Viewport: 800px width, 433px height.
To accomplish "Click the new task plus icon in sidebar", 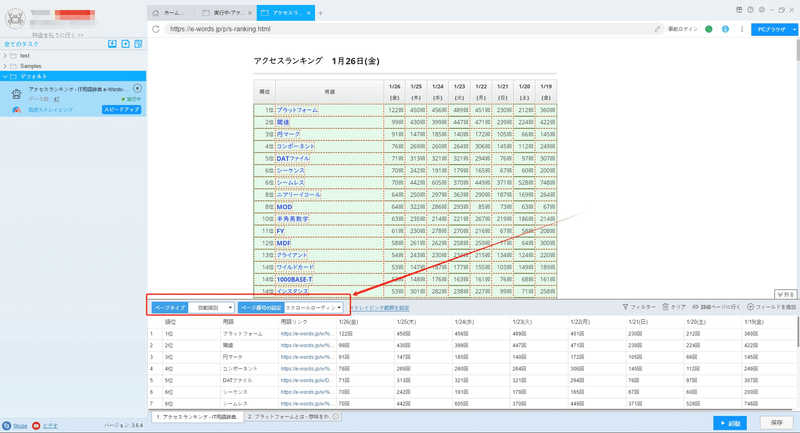I will click(x=126, y=44).
